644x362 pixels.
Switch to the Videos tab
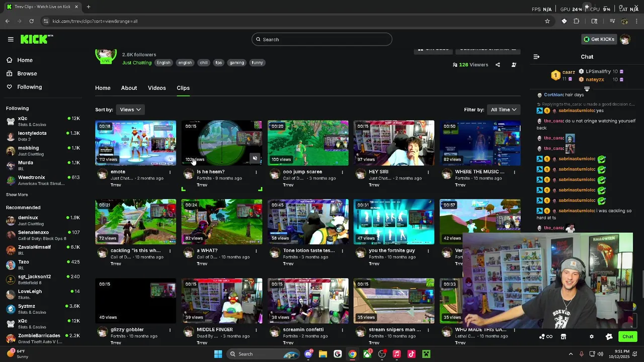[156, 88]
